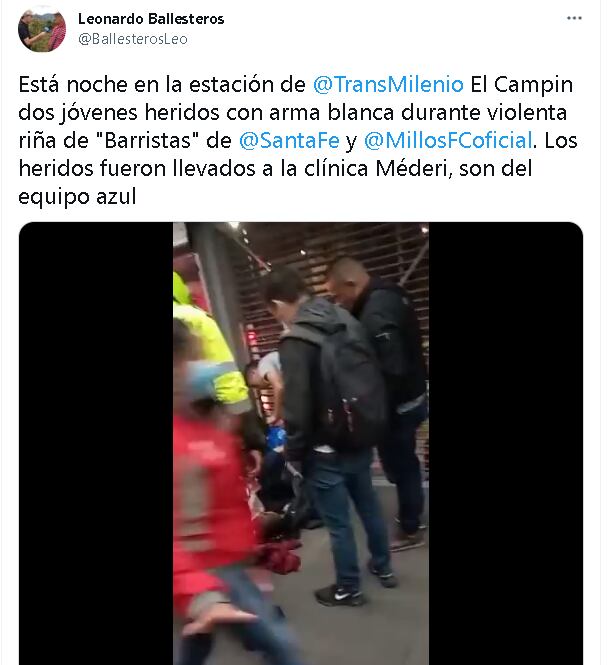
Task: Open the Leonardo Ballesteros display name
Action: (x=151, y=19)
